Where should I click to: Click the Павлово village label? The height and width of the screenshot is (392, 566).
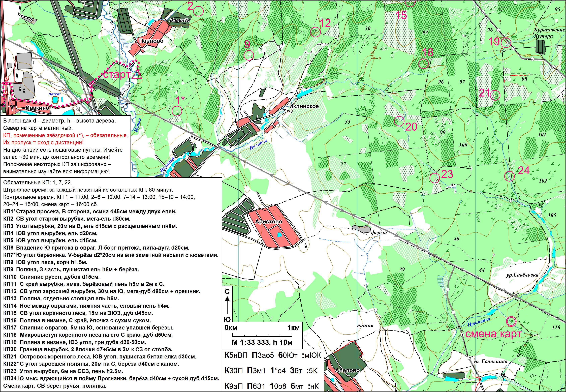pos(151,41)
